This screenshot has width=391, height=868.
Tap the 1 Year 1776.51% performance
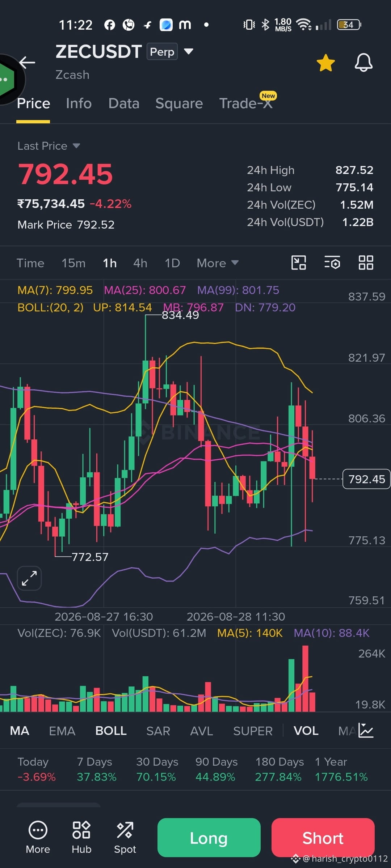click(x=341, y=769)
